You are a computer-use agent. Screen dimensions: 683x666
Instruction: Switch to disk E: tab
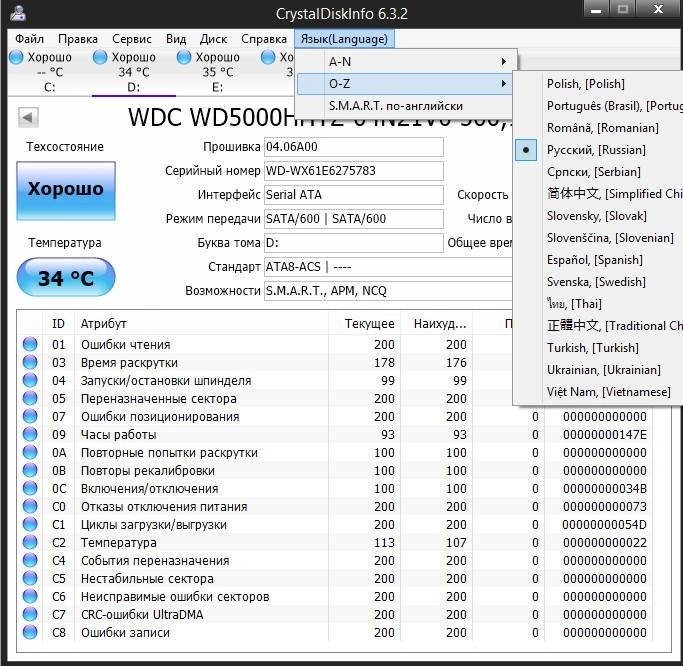point(217,72)
